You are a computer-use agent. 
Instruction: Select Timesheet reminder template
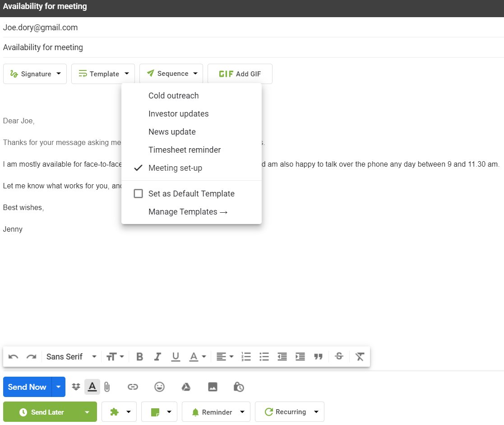click(x=192, y=149)
